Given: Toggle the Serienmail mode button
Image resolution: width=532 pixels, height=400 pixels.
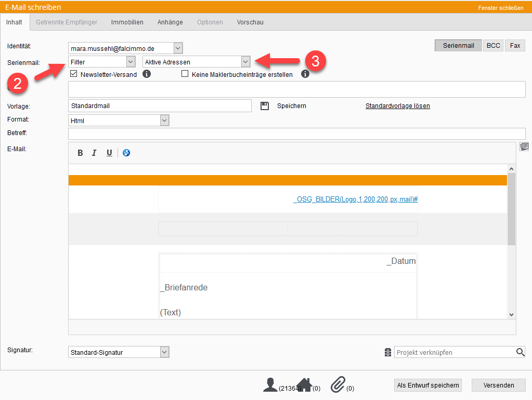Looking at the screenshot, I should click(x=458, y=46).
